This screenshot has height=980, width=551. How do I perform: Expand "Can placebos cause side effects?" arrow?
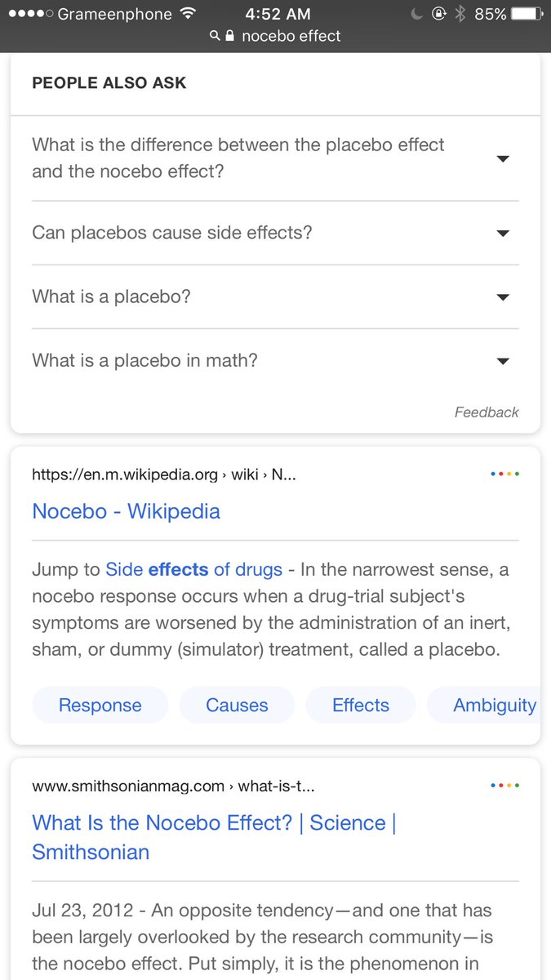503,233
